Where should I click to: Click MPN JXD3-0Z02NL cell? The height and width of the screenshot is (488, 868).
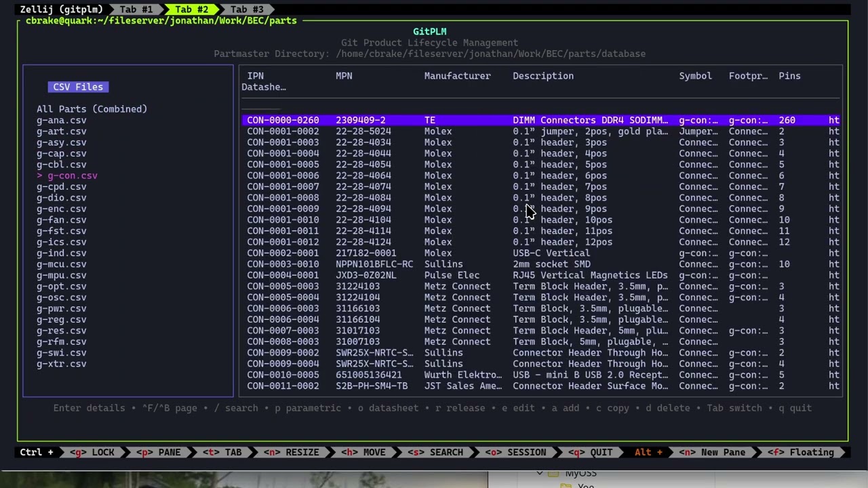tap(366, 275)
